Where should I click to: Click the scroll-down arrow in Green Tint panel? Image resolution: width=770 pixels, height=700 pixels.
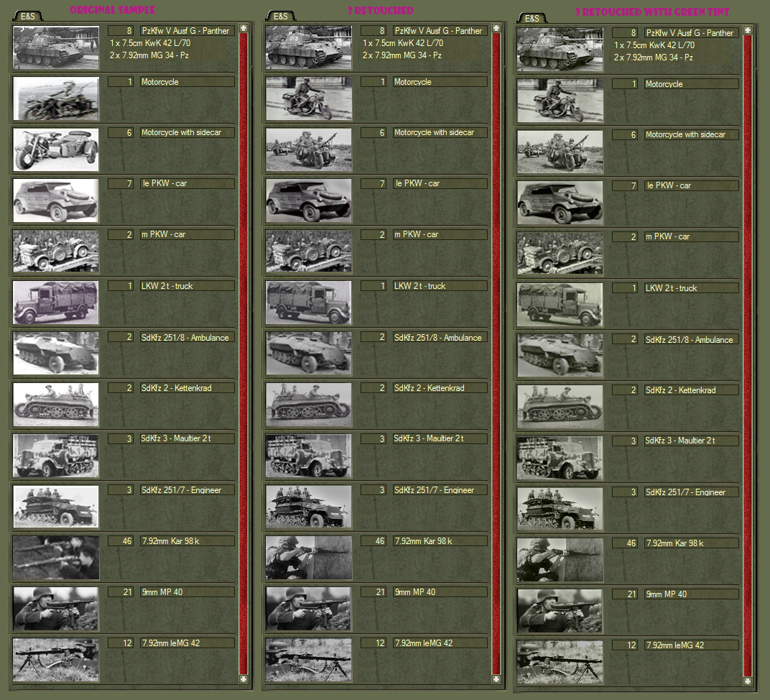[x=748, y=681]
